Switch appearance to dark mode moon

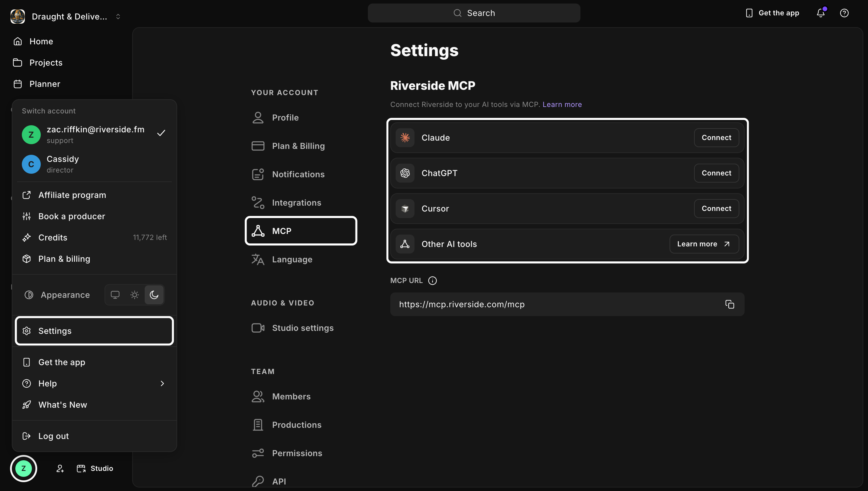tap(154, 295)
